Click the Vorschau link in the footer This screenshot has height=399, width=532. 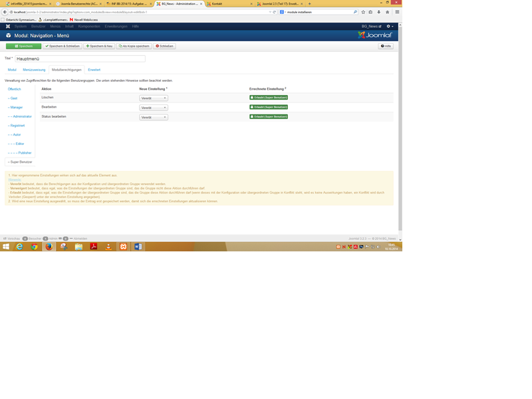[11, 239]
